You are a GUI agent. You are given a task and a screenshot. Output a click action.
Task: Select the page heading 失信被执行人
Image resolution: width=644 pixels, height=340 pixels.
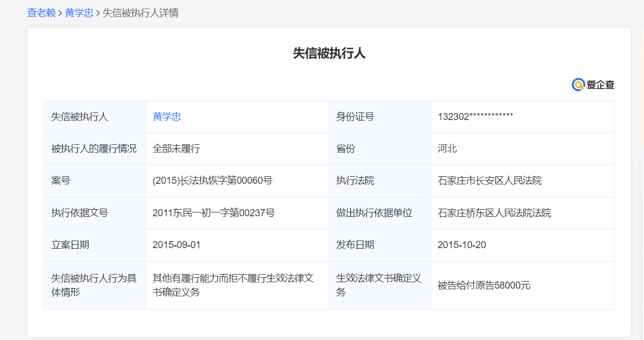329,54
